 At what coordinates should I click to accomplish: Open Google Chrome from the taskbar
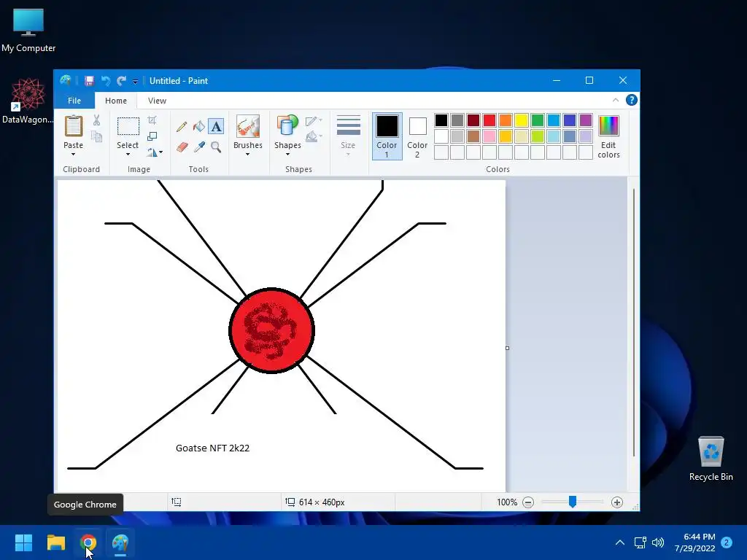(88, 542)
